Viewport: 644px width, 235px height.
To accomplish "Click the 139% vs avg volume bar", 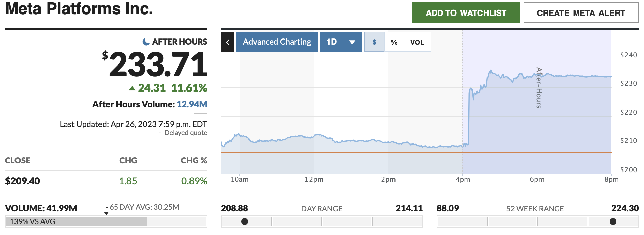I will [76, 221].
